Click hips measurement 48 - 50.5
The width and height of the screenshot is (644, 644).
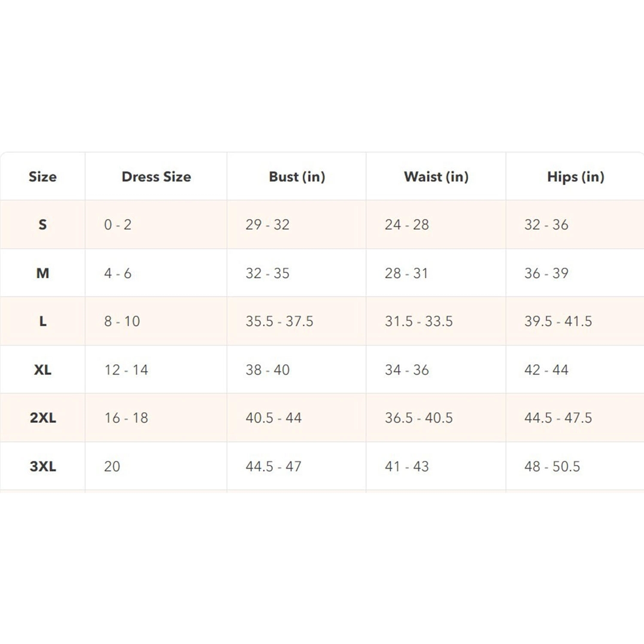[x=552, y=466]
